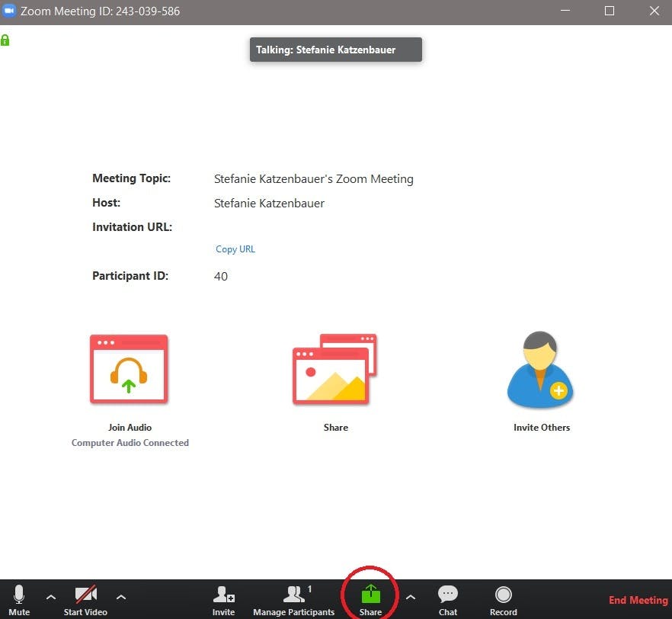This screenshot has height=619, width=672.
Task: Select the meeting topic text 'Stefanie Katzenbauer's Zoom Meeting'
Action: 314,178
